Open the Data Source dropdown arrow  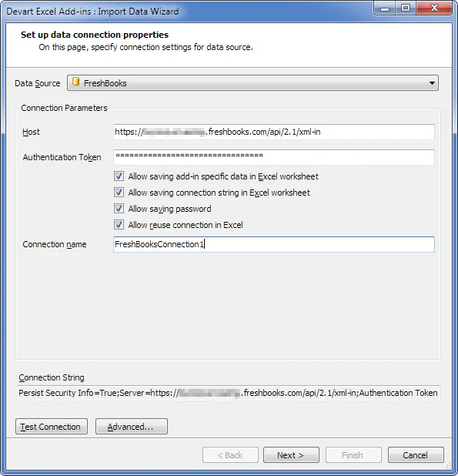(x=432, y=83)
